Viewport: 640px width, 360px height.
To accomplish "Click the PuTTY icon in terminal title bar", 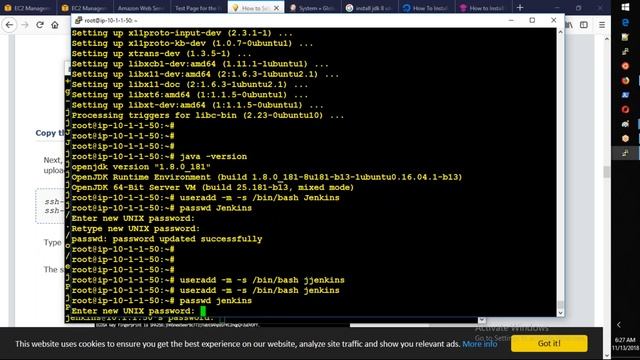I will click(x=78, y=20).
